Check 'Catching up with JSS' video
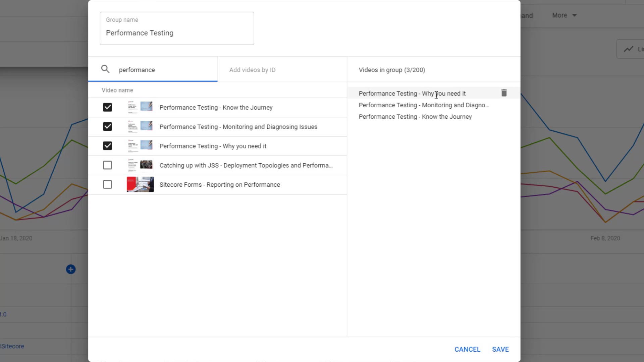The width and height of the screenshot is (644, 362). [107, 165]
